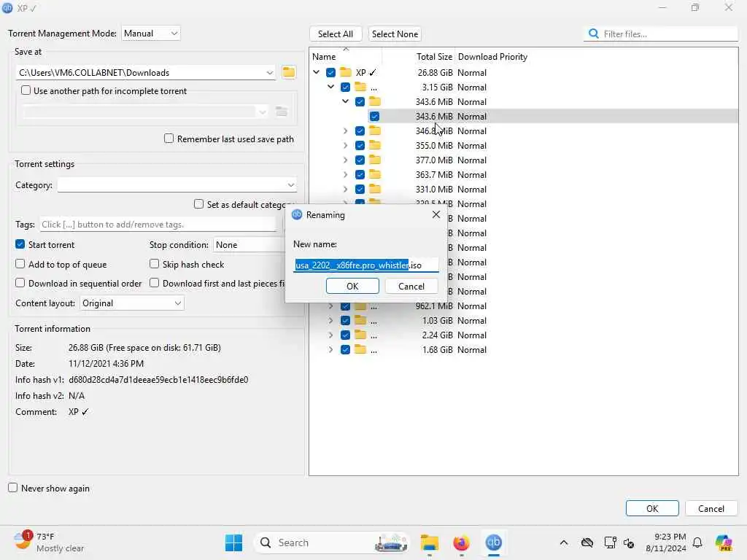Click the XP root folder icon
The height and width of the screenshot is (560, 747).
point(345,72)
